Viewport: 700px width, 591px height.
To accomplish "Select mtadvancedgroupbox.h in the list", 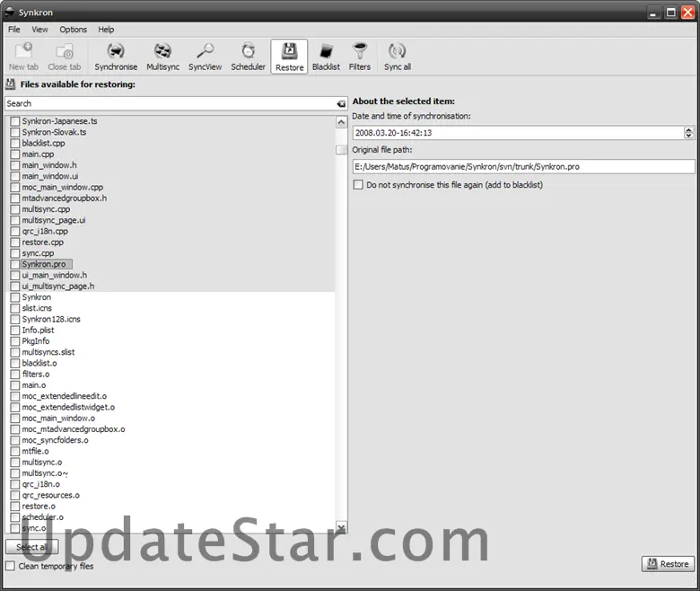I will (x=65, y=198).
